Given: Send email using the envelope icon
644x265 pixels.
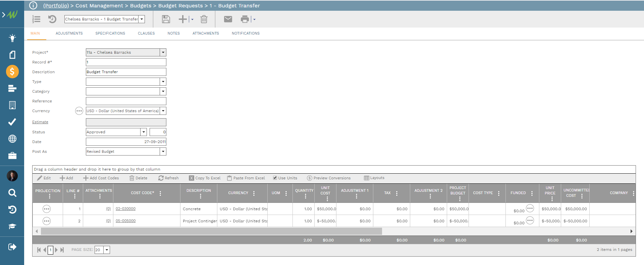Looking at the screenshot, I should pyautogui.click(x=228, y=19).
